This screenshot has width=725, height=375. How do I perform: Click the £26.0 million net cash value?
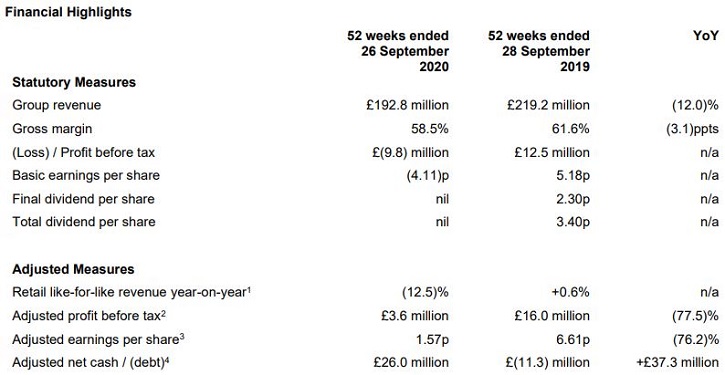(x=413, y=363)
